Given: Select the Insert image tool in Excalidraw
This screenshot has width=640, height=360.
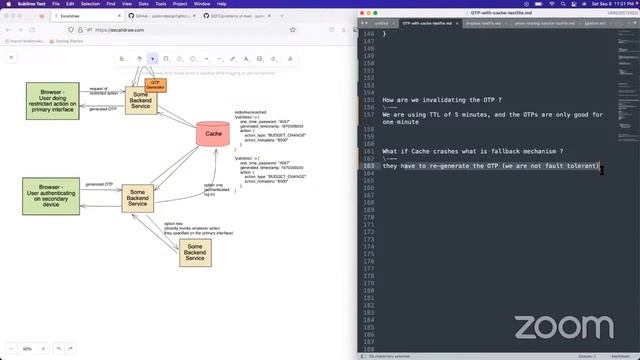Looking at the screenshot, I should pyautogui.click(x=260, y=59).
